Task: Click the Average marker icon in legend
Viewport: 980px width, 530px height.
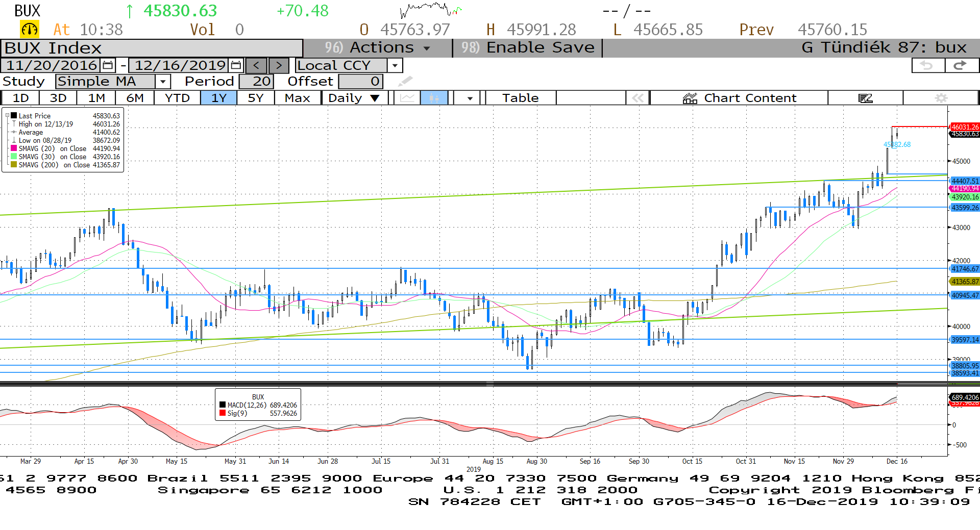Action: pos(14,132)
